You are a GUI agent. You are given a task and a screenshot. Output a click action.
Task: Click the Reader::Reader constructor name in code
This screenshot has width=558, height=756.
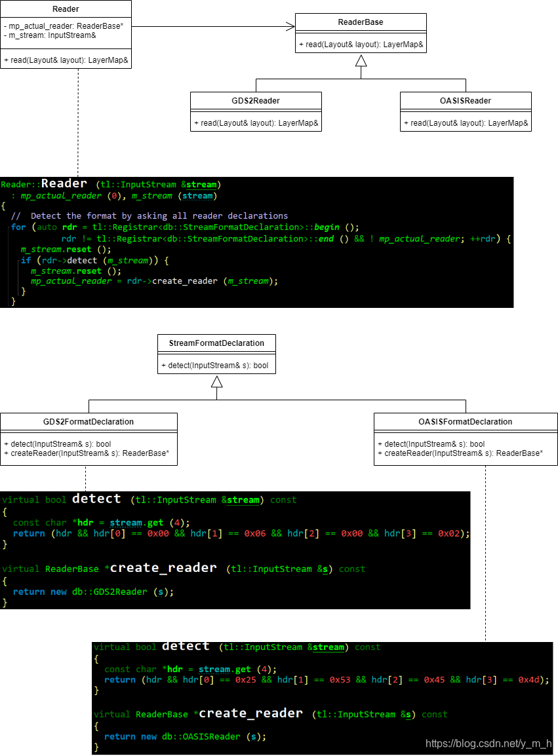tap(64, 183)
